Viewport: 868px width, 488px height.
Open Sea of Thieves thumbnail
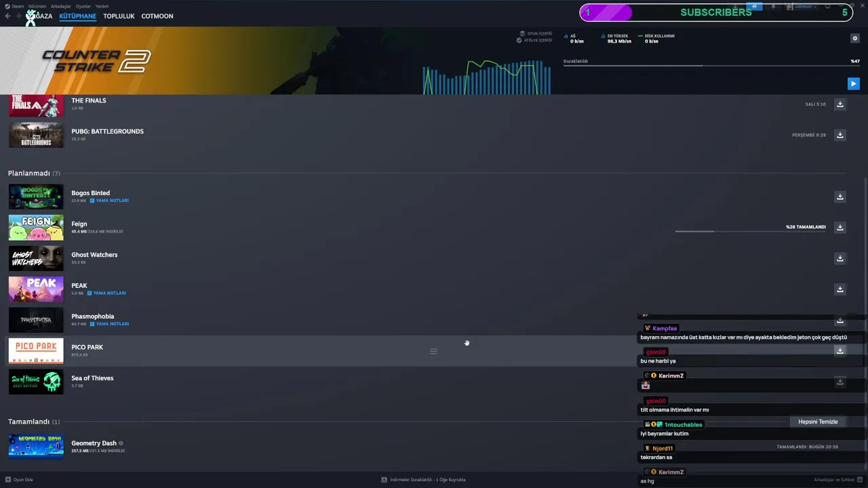[x=36, y=382]
